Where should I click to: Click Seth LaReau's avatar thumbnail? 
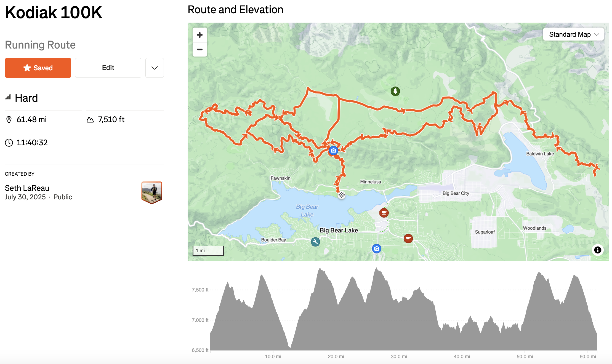(151, 192)
